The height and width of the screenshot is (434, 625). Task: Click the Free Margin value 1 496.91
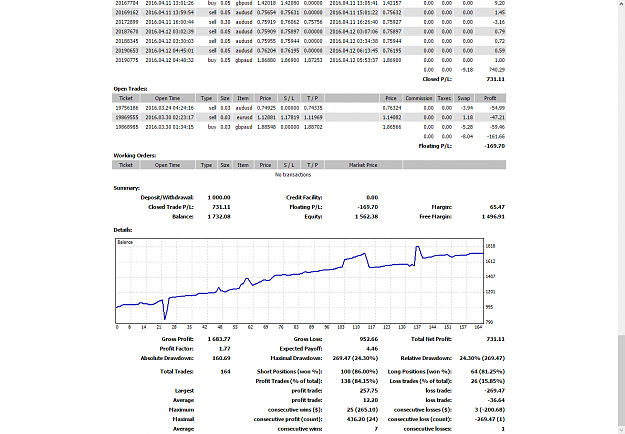(493, 217)
